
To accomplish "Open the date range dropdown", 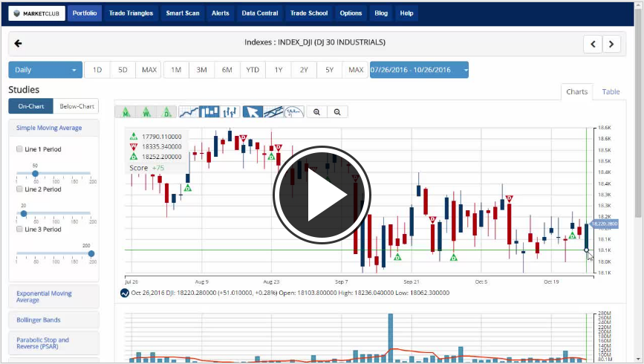I will click(x=419, y=70).
